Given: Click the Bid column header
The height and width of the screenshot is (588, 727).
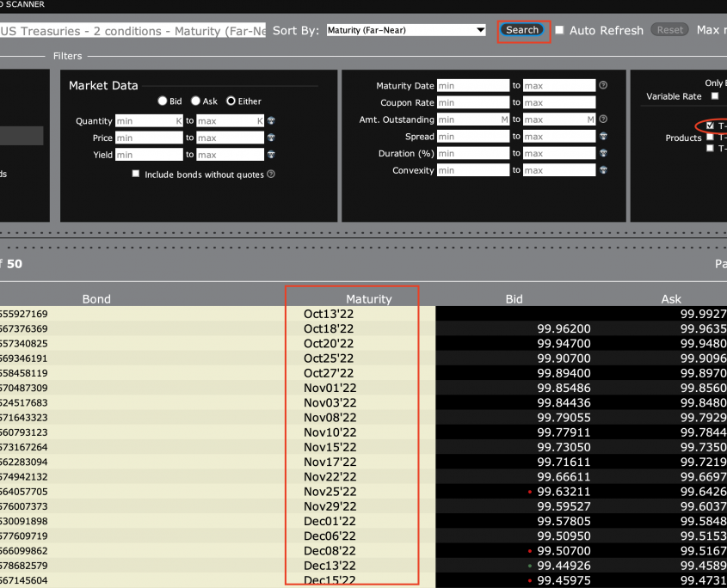Looking at the screenshot, I should click(514, 299).
